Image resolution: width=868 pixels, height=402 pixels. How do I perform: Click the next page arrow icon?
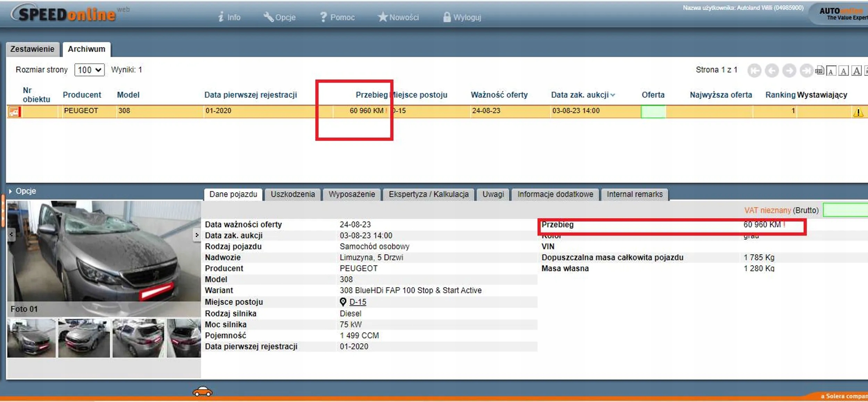789,71
